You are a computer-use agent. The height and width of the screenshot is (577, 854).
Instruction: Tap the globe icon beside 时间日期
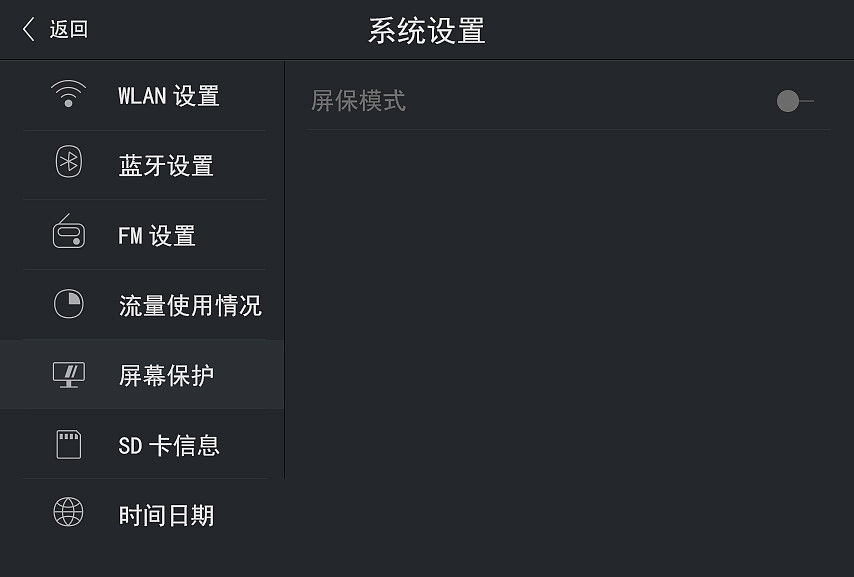pos(67,514)
